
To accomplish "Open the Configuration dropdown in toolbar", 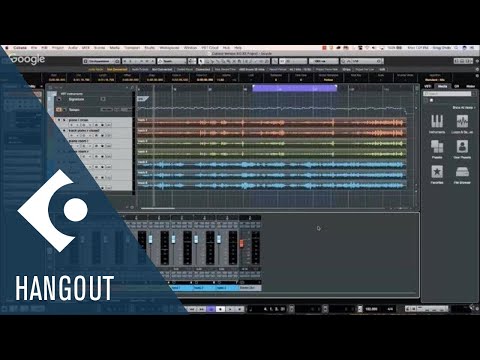I will click(x=101, y=61).
